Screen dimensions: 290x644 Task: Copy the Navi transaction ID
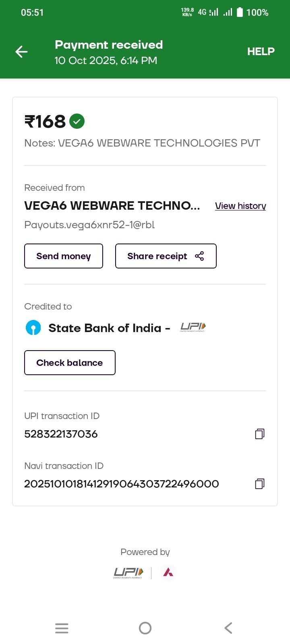coord(260,483)
